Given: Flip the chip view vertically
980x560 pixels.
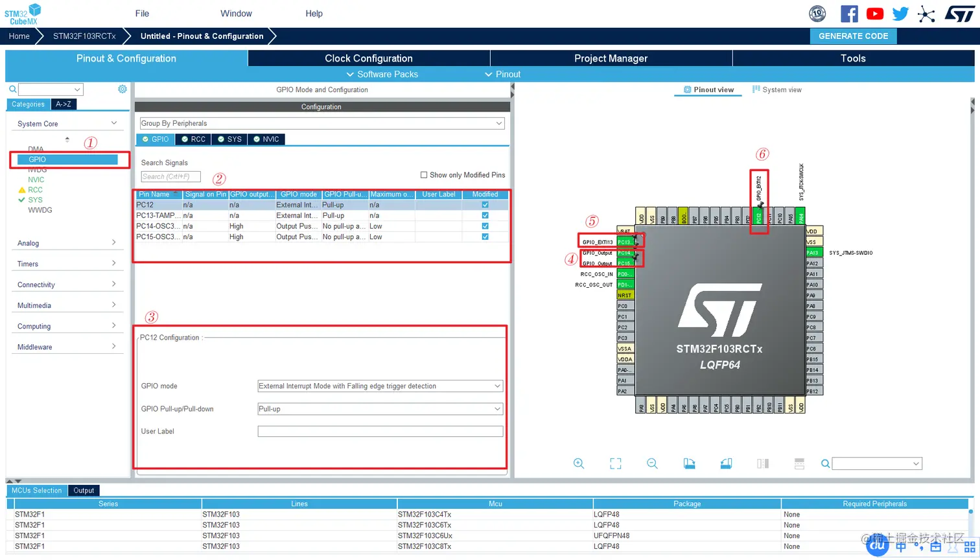Looking at the screenshot, I should 799,463.
